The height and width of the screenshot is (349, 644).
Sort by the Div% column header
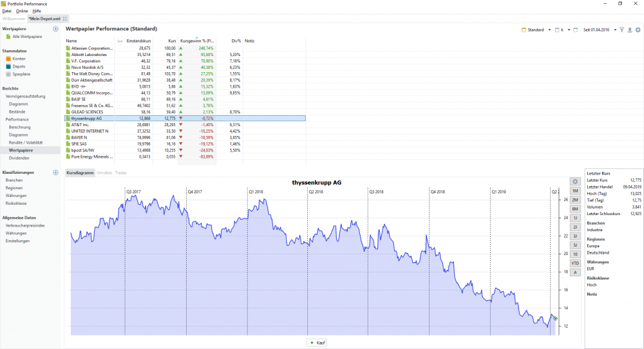pos(236,41)
